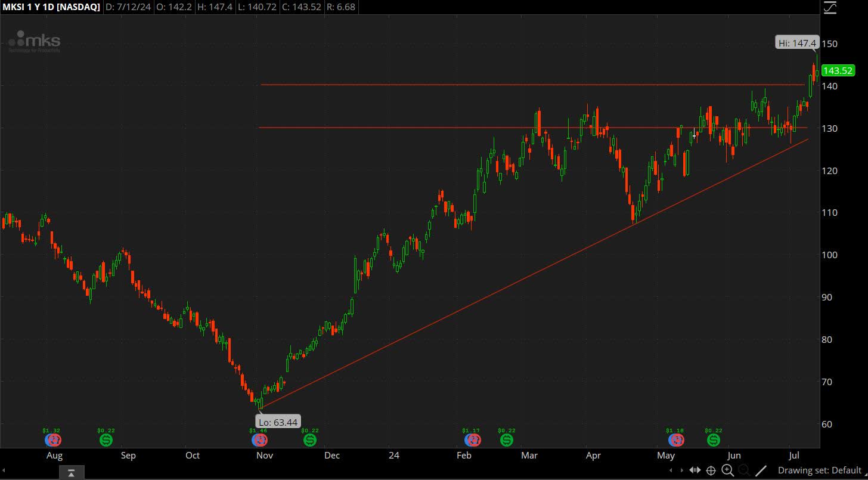The image size is (868, 480).
Task: Click the Lo: 63.44 price label
Action: 278,422
